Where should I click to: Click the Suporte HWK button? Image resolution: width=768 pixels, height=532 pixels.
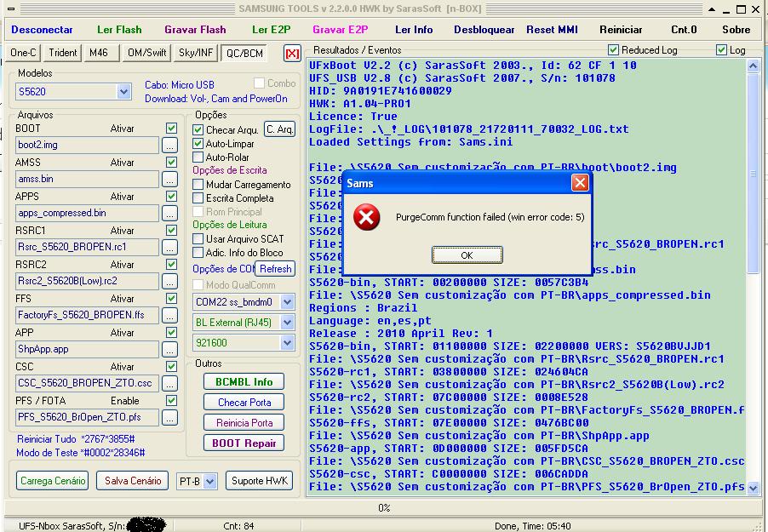coord(260,481)
